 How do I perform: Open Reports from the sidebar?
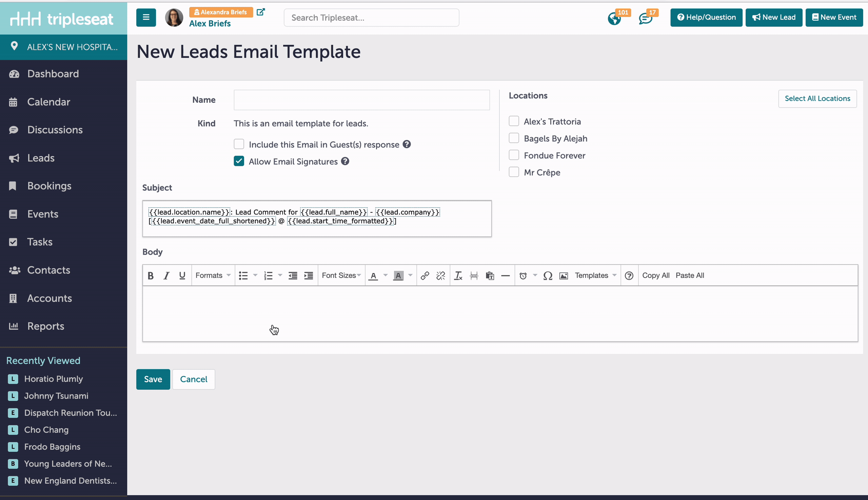(x=46, y=326)
